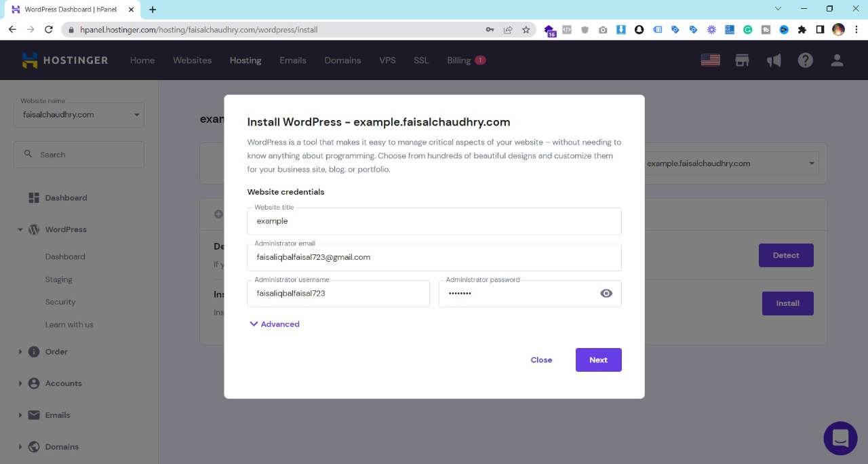
Task: Go to the Home nav item
Action: point(142,60)
